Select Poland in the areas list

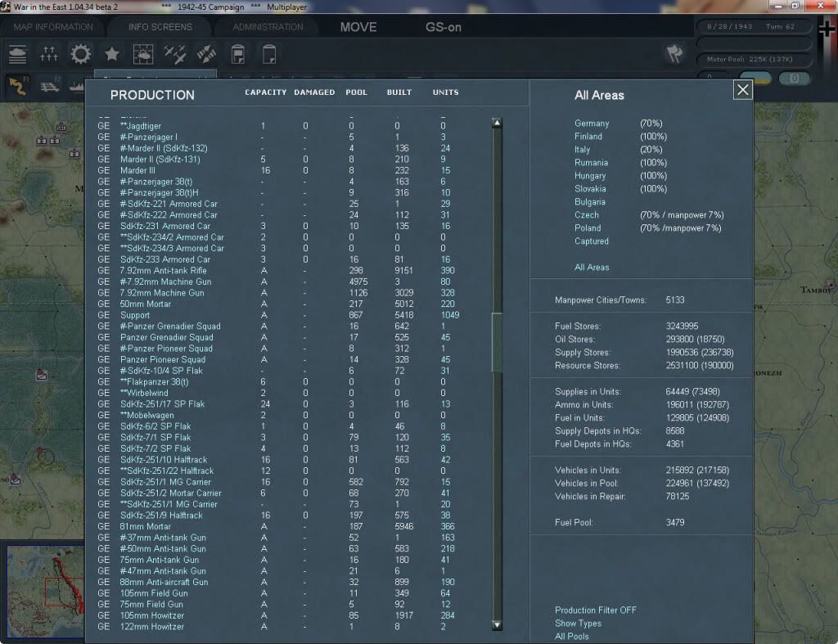[588, 228]
